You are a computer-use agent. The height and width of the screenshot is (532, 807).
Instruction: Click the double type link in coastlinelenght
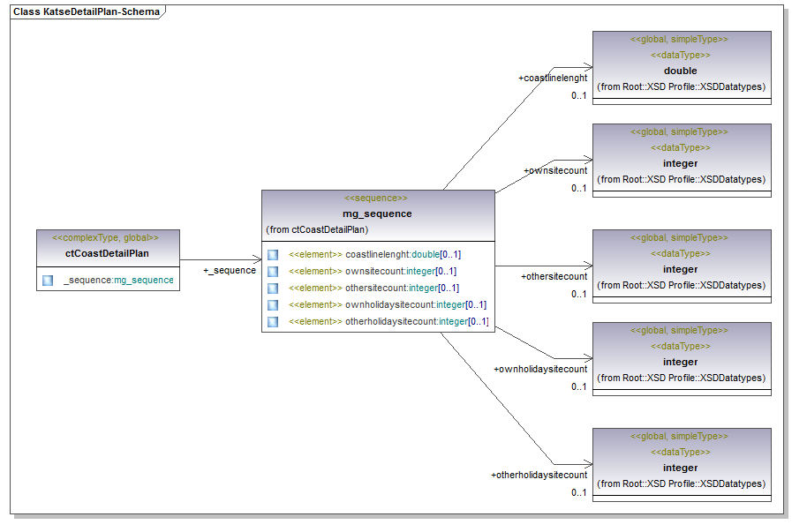[425, 255]
